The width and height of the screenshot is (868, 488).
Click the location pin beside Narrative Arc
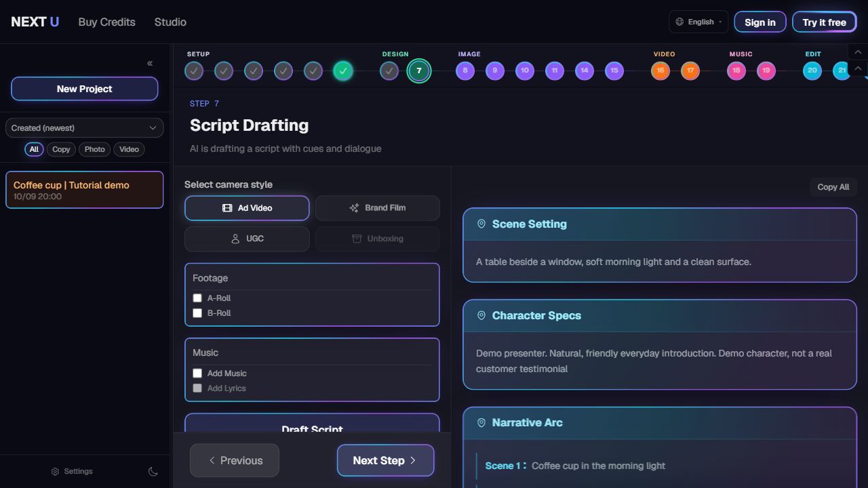point(481,422)
